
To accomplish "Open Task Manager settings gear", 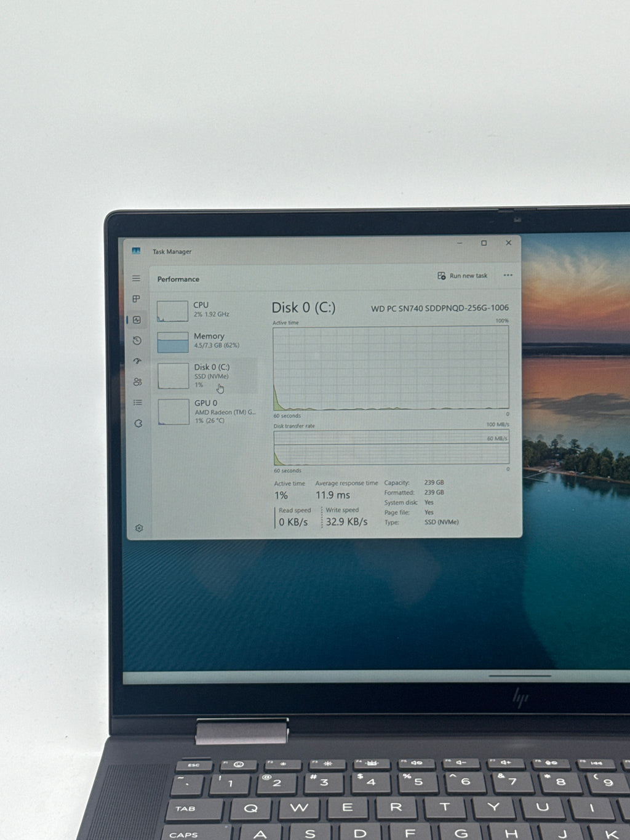I will (x=139, y=528).
